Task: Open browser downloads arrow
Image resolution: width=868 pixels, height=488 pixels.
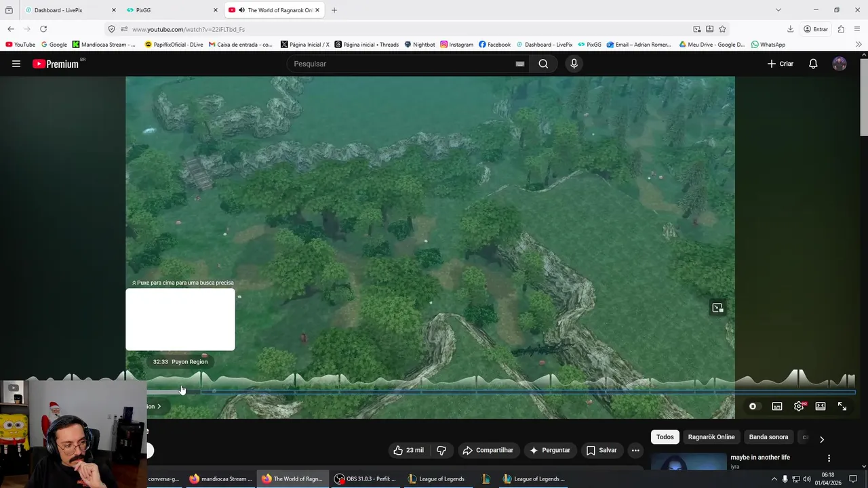Action: coord(790,29)
